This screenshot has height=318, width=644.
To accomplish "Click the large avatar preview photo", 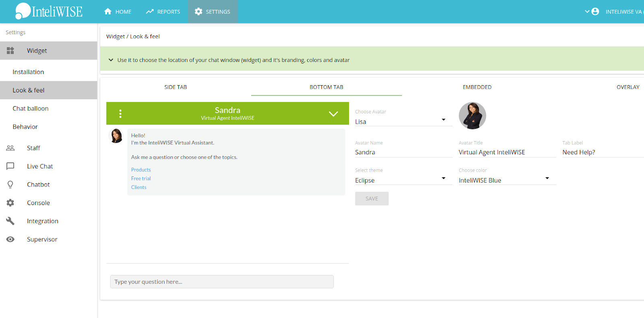I will click(473, 116).
